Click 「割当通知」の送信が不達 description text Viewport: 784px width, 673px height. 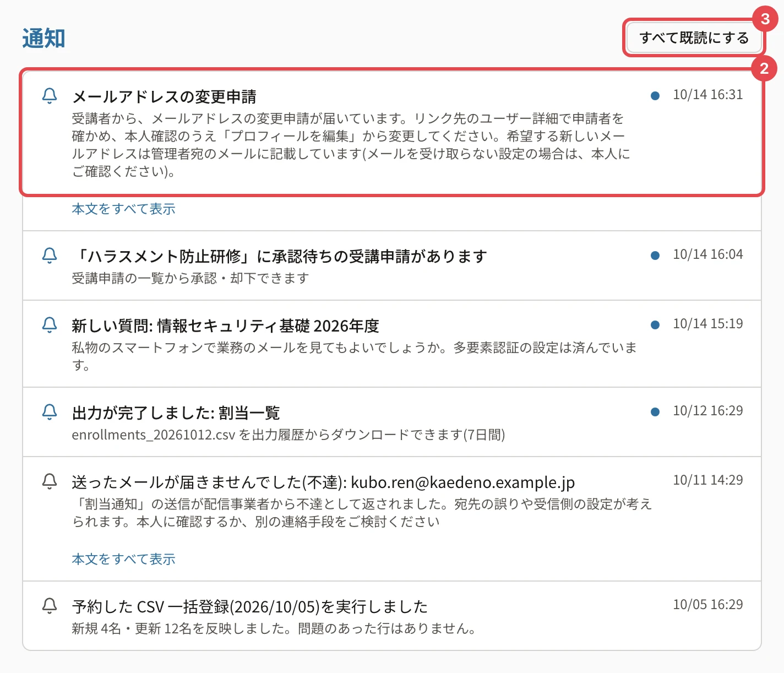(362, 512)
